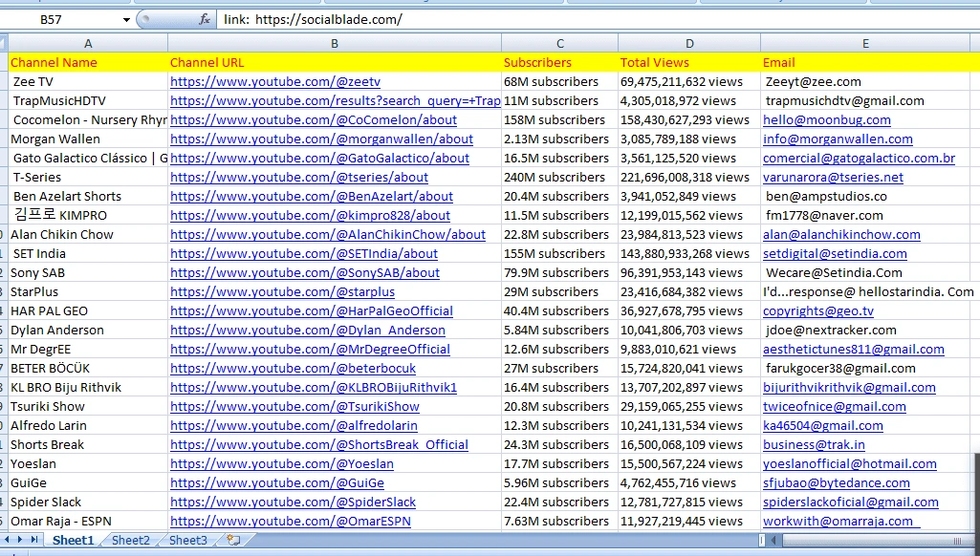Click email info@morganwallen.com
The image size is (980, 556).
click(838, 139)
